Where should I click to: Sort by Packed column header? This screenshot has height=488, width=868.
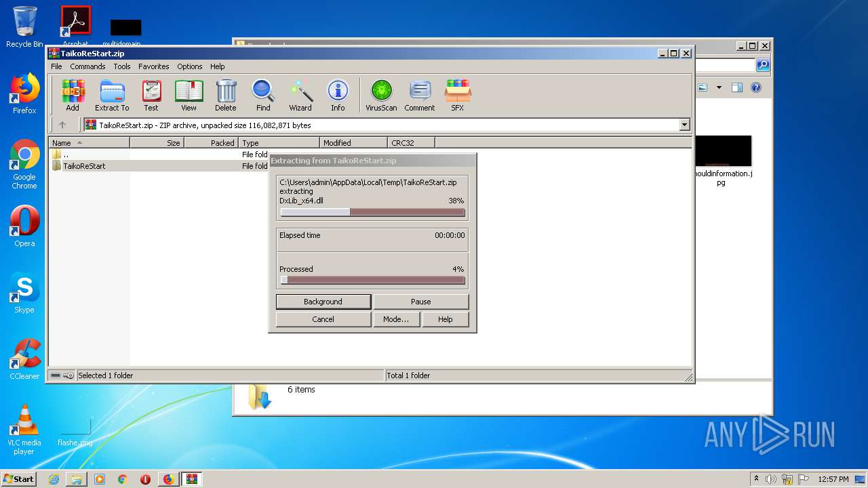pos(211,142)
